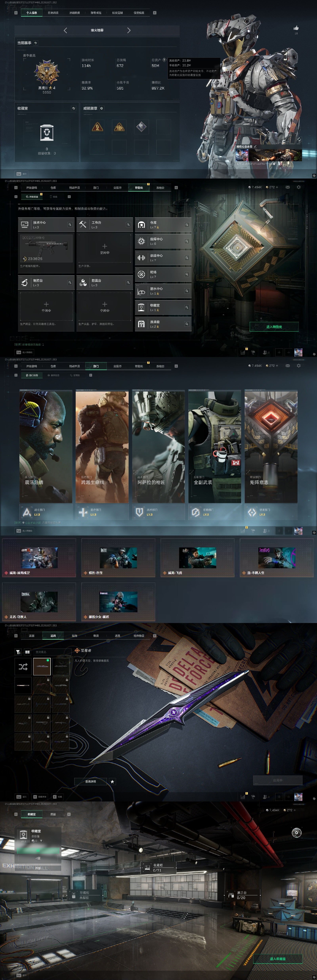Select the QCQ171 production item in 技术中心
The height and width of the screenshot is (980, 317).
tap(46, 249)
